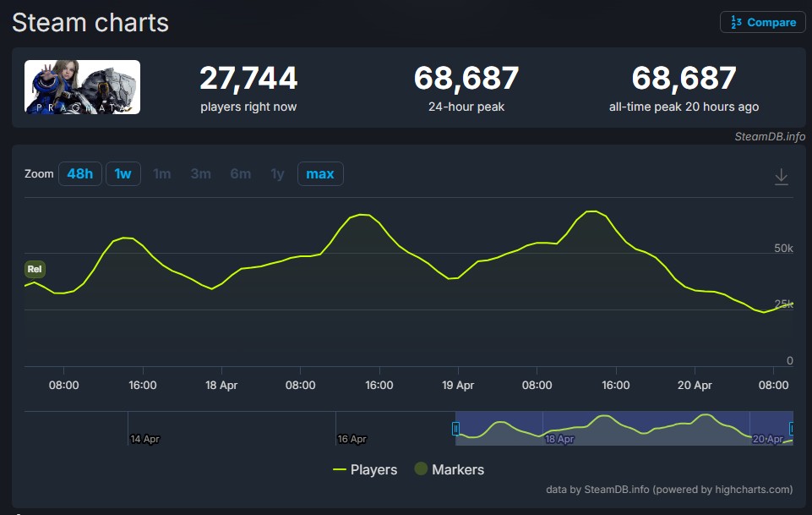This screenshot has height=515, width=812.
Task: Pick the 1y zoom range
Action: [x=277, y=174]
